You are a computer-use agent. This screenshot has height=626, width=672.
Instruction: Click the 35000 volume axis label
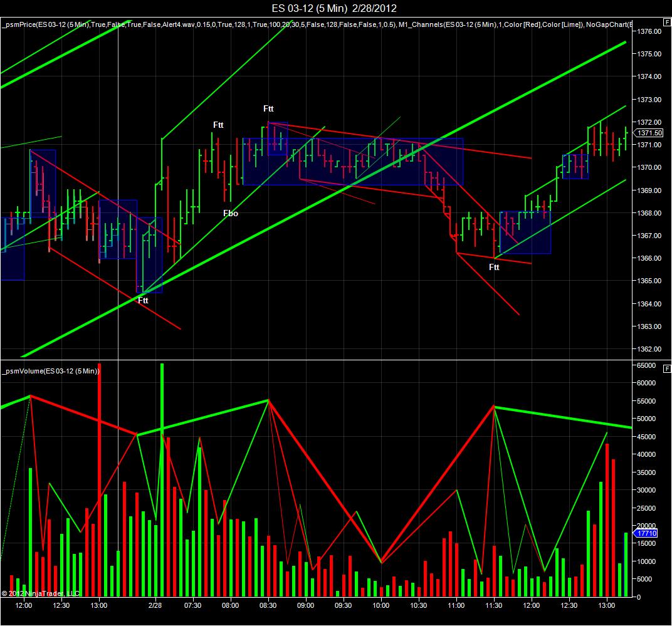(x=647, y=472)
